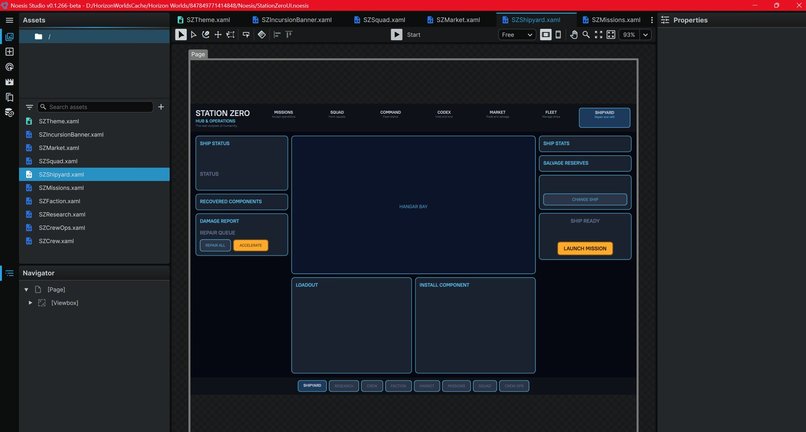Screen dimensions: 806x432
Task: Open the 93% zoom level dropdown
Action: (x=646, y=34)
